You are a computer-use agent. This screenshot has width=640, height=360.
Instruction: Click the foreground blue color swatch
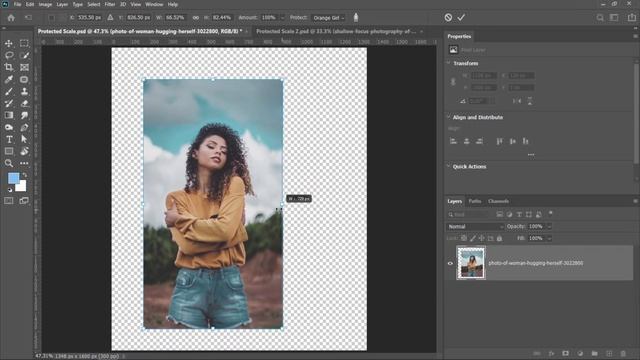tap(13, 178)
